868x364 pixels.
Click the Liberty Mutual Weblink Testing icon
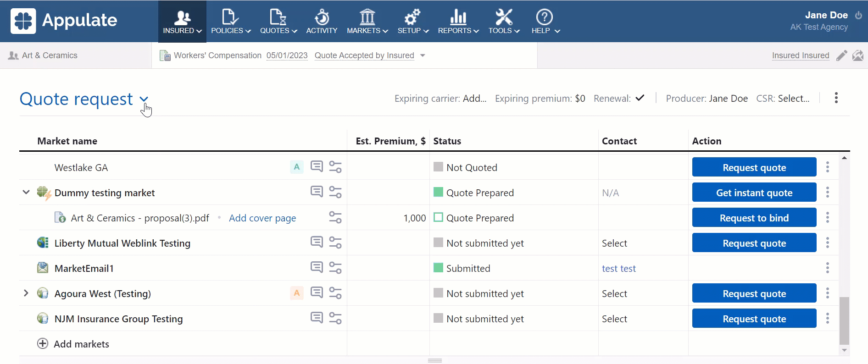click(43, 243)
